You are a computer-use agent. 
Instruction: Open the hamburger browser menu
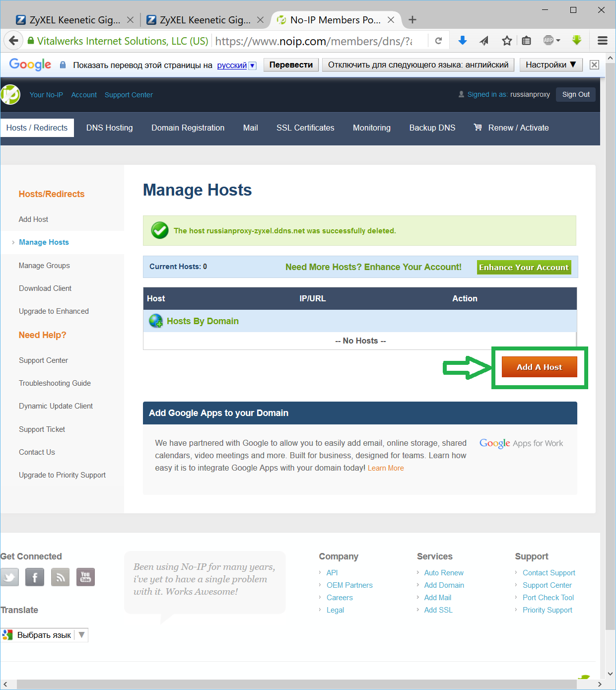(602, 41)
